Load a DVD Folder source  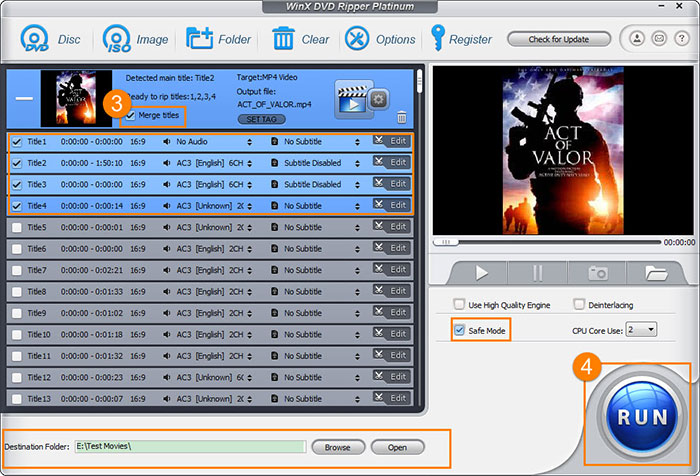coord(219,39)
